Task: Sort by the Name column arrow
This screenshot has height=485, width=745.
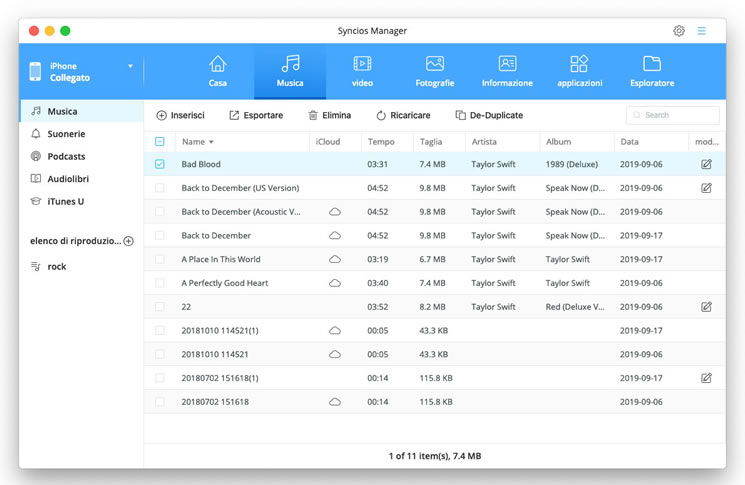Action: [x=211, y=142]
